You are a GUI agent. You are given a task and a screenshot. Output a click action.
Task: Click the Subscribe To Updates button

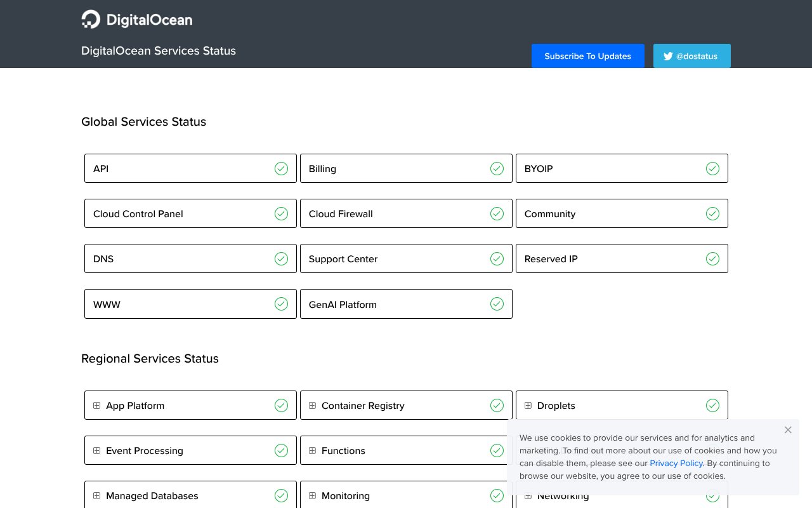coord(587,56)
